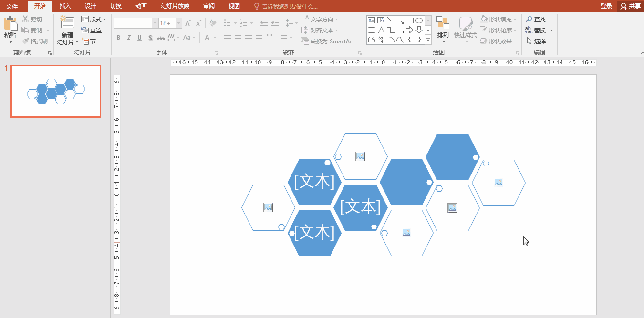Toggle text Shadow formatting

(150, 38)
